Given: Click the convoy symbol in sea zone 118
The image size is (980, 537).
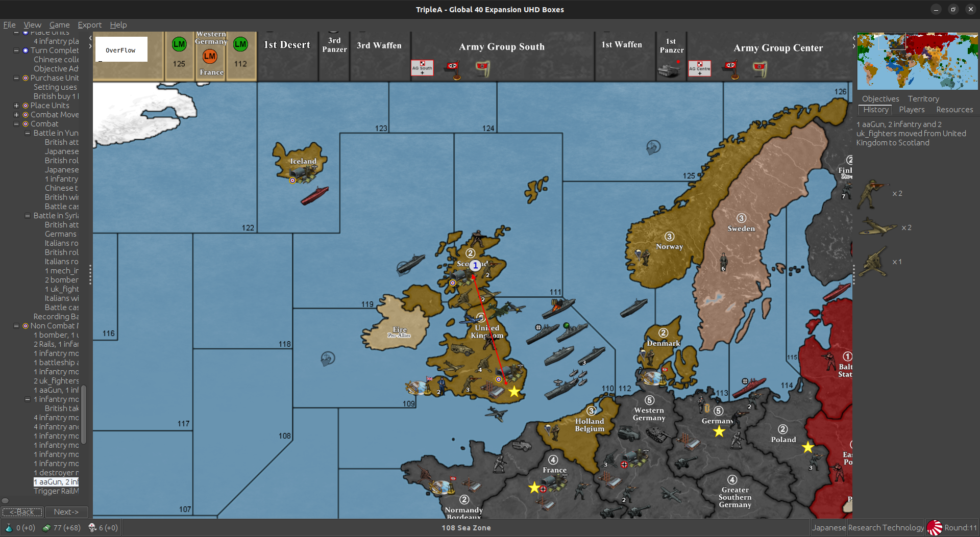Looking at the screenshot, I should (328, 359).
